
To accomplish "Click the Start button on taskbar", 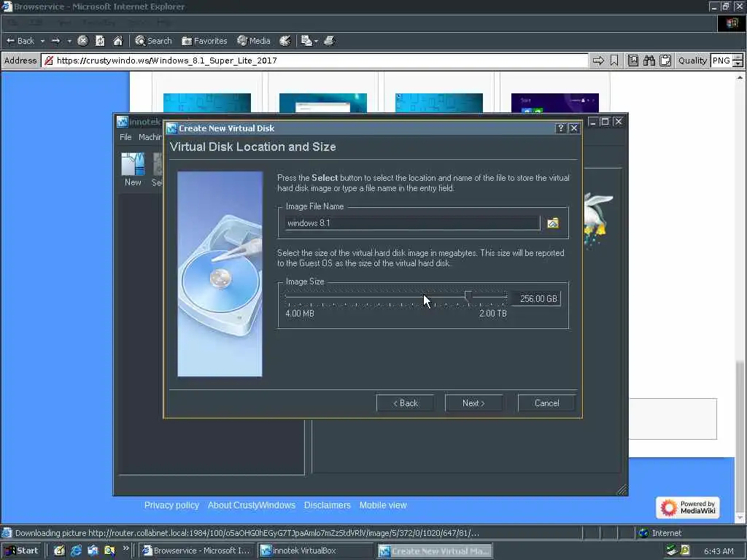I will click(x=22, y=551).
